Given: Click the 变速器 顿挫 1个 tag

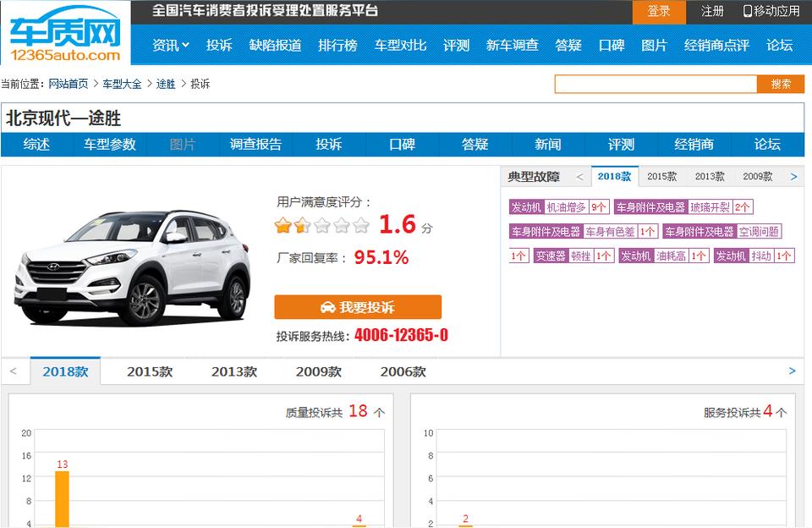Looking at the screenshot, I should pyautogui.click(x=573, y=256).
